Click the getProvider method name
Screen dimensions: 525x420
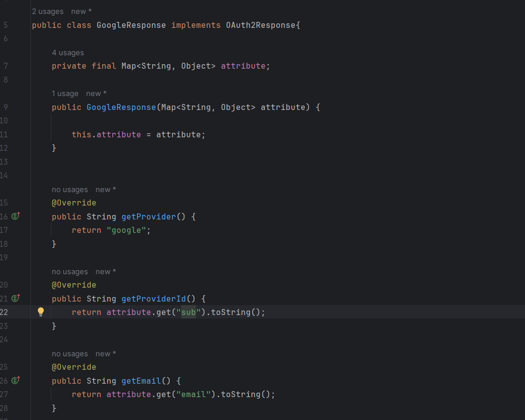149,216
